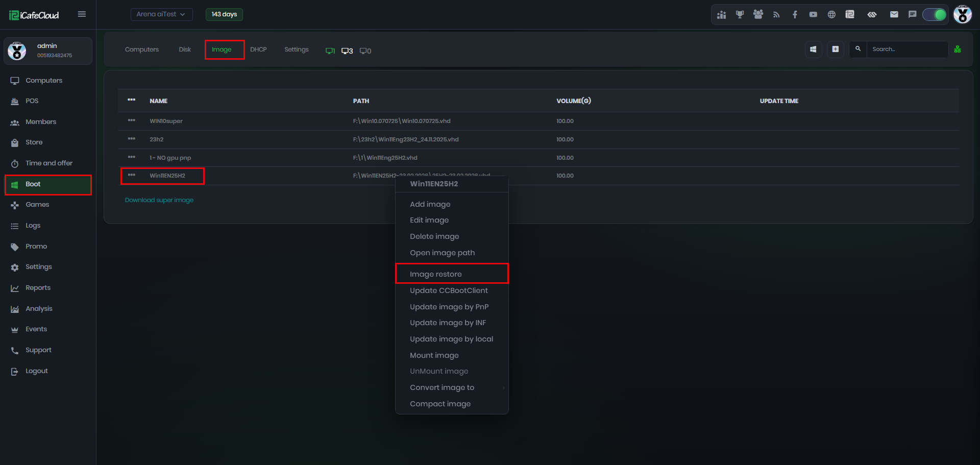Choose Update CCBootClient menu entry
This screenshot has height=465, width=980.
point(452,290)
